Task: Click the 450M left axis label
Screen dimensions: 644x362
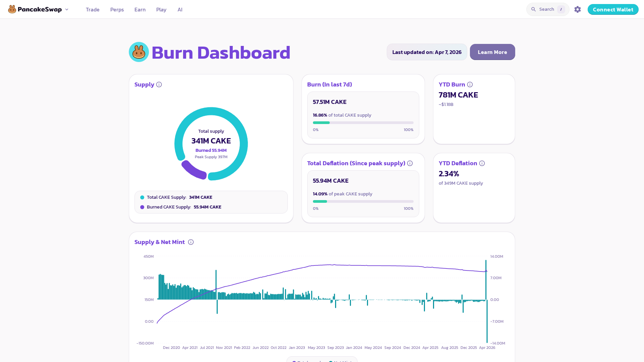Action: 149,256
